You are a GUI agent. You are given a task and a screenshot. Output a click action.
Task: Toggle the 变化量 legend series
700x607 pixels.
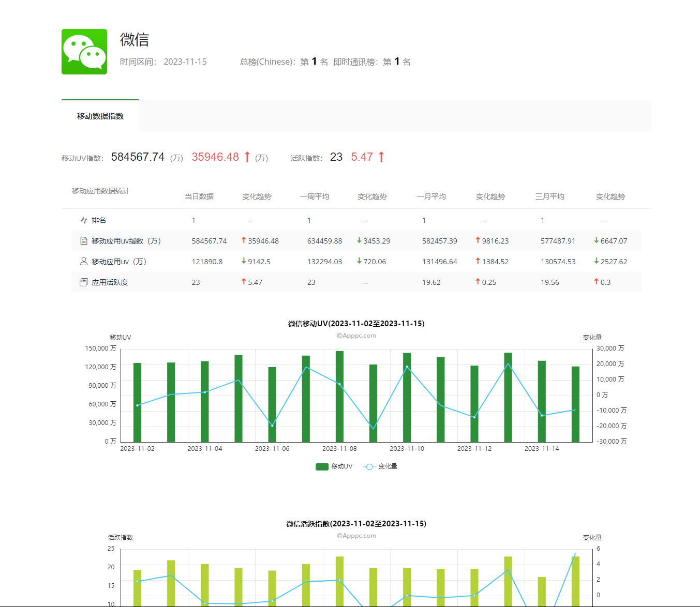[381, 466]
